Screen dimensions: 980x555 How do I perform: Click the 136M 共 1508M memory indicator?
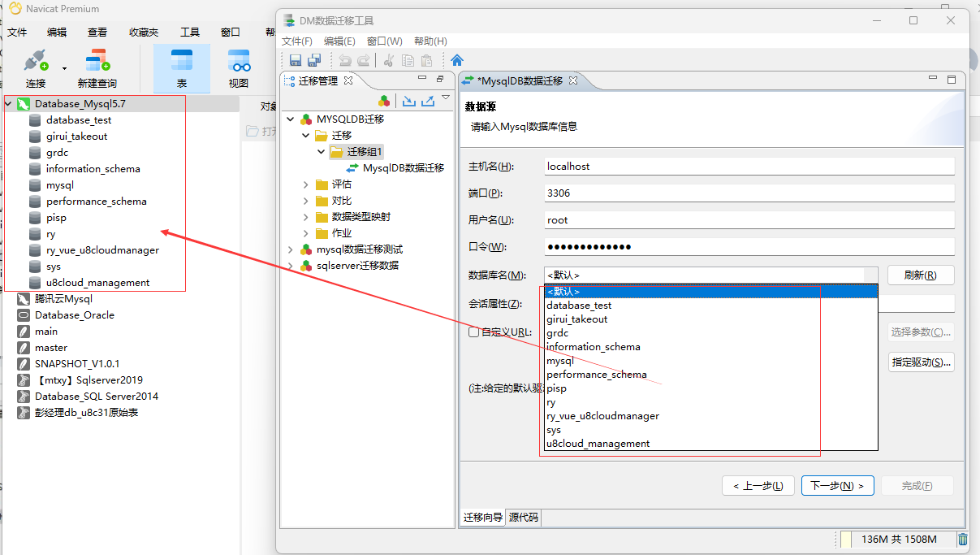tap(898, 540)
